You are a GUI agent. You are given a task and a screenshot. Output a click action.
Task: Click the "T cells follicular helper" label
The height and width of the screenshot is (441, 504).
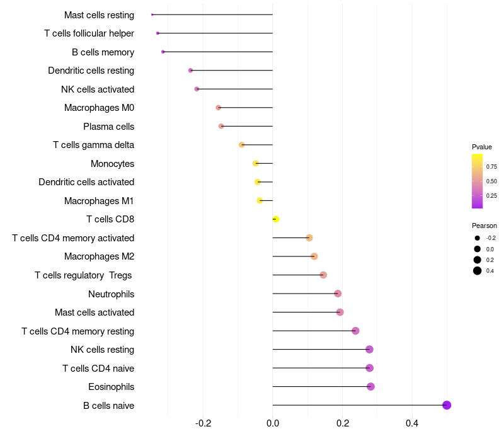tap(89, 33)
